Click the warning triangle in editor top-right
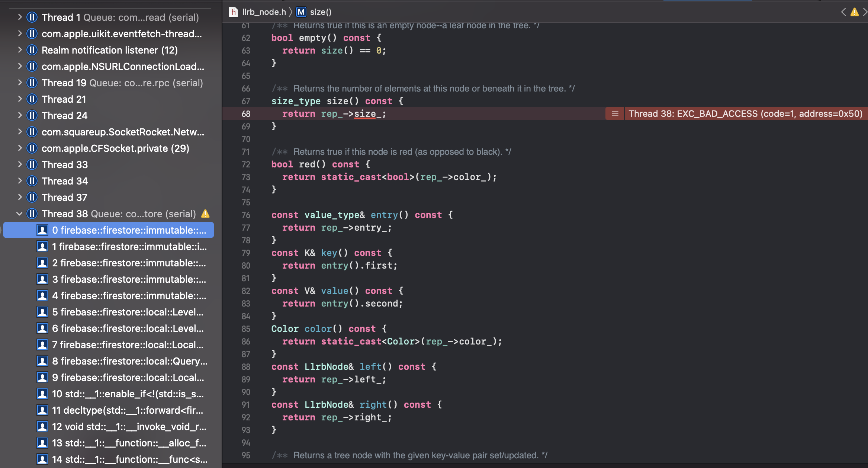 point(854,12)
